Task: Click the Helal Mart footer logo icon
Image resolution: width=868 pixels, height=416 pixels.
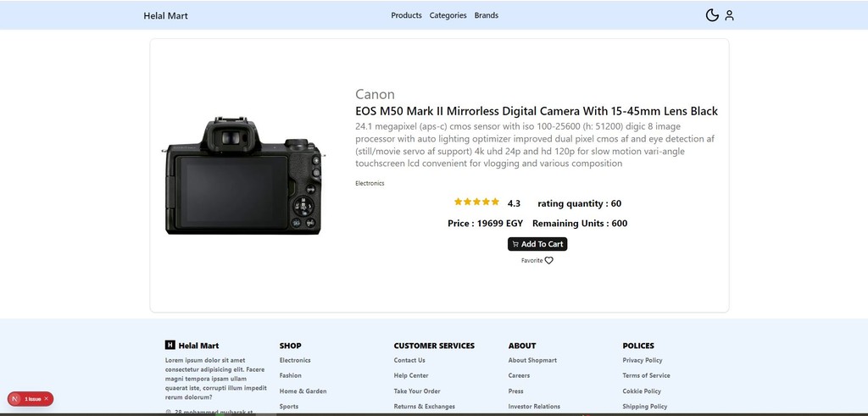Action: click(170, 346)
